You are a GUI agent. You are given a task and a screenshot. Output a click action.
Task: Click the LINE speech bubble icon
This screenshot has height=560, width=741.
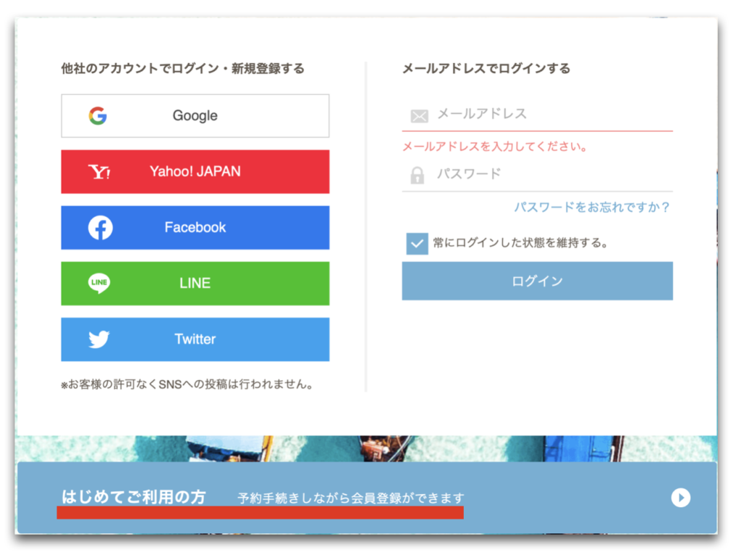coord(99,283)
